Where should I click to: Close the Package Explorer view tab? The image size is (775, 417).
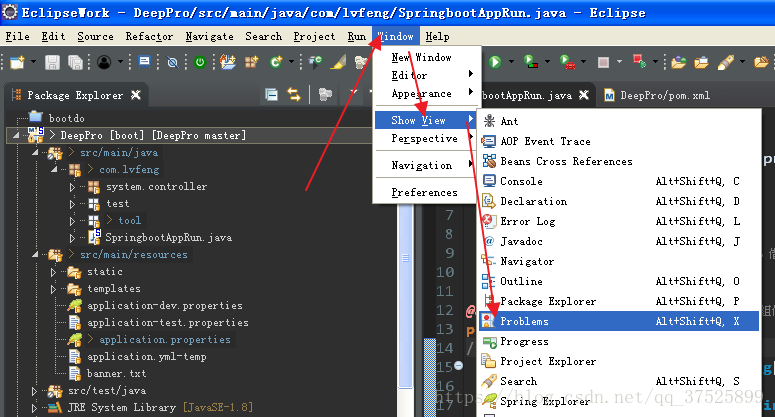135,95
